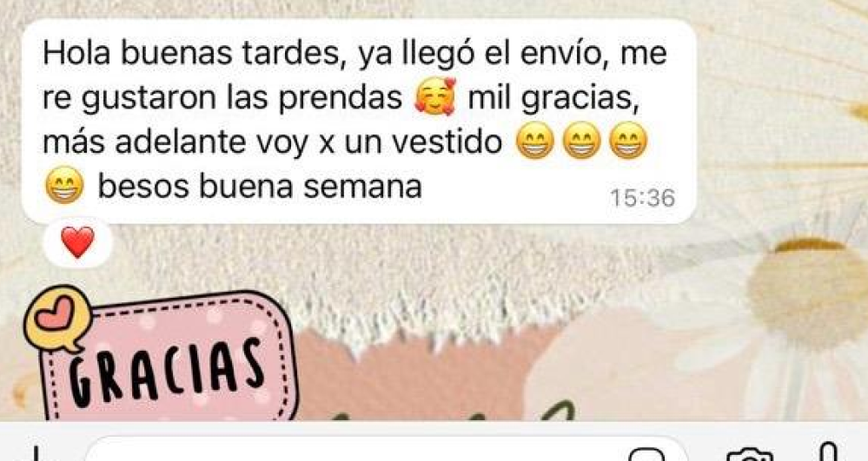Tap the camera icon beside message field
The width and height of the screenshot is (868, 461).
pyautogui.click(x=749, y=455)
